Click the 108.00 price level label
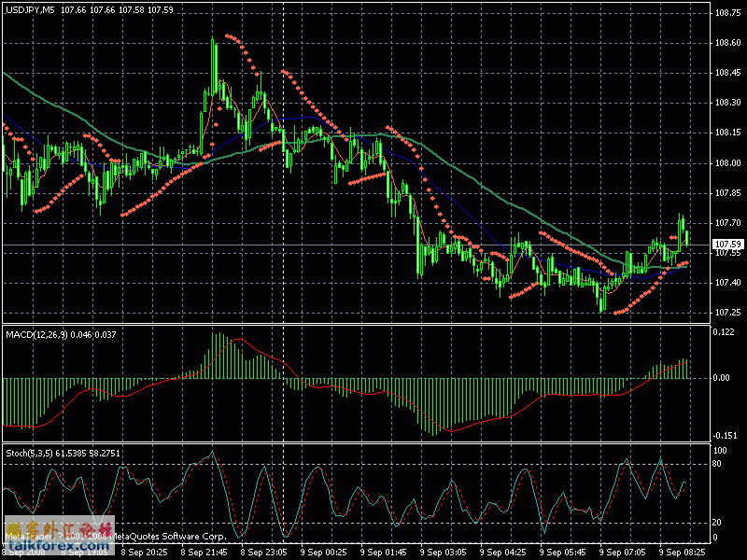The width and height of the screenshot is (747, 560). 728,162
